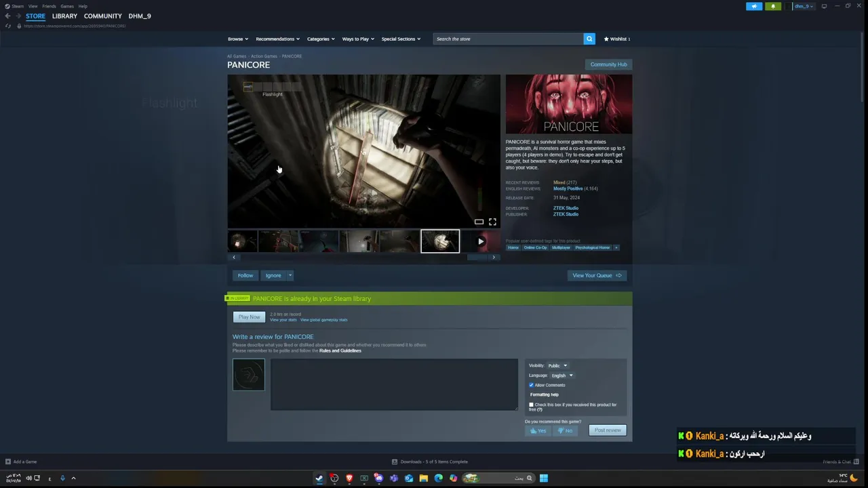868x488 pixels.
Task: Click the Action Games breadcrumb
Action: point(264,56)
